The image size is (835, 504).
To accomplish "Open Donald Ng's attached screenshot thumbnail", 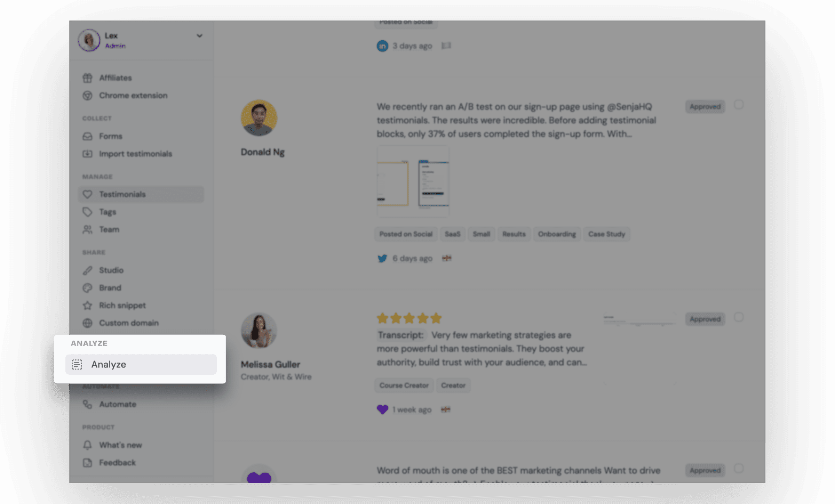I will 413,181.
